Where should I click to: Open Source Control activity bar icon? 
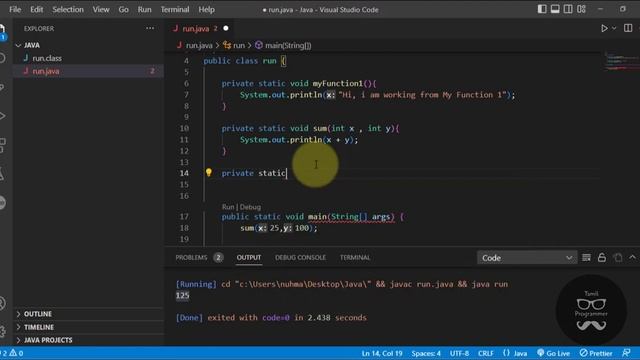click(x=2, y=87)
